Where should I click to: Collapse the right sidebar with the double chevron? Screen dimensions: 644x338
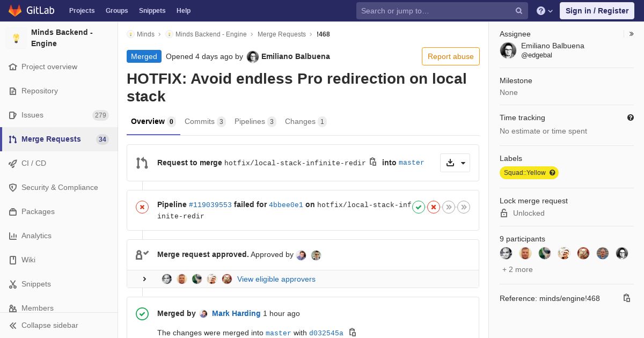coord(631,34)
